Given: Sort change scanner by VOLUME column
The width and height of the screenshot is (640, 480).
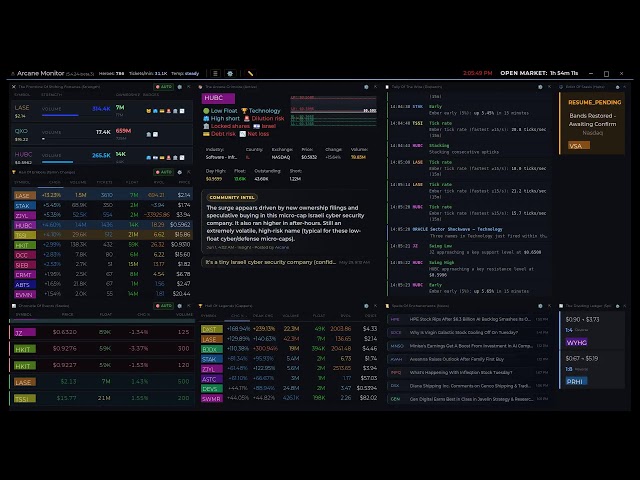Looking at the screenshot, I should tap(78, 182).
